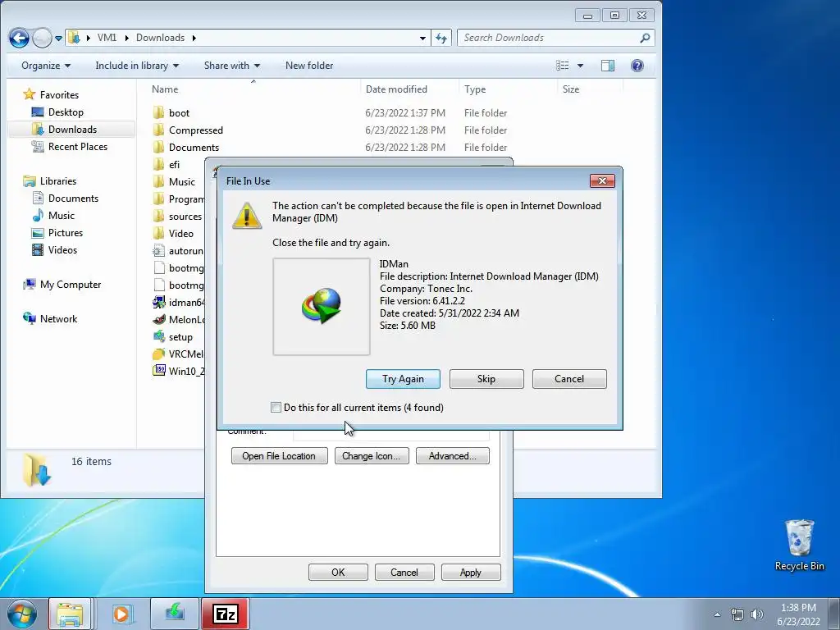Select the Win10 ISO file icon
This screenshot has height=630, width=840.
158,370
